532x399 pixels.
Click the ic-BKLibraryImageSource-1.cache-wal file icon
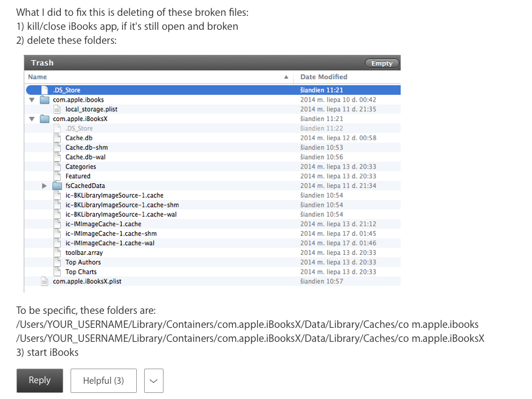coord(57,215)
